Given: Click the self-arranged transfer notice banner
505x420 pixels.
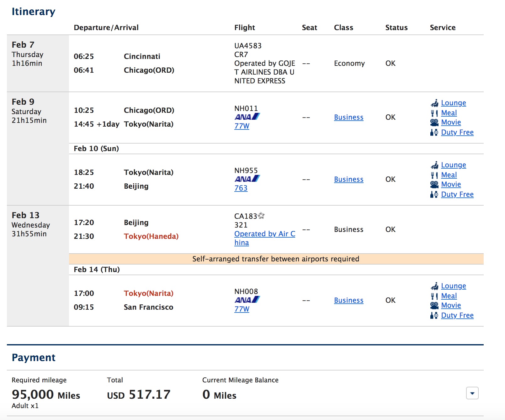Looking at the screenshot, I should [x=276, y=259].
